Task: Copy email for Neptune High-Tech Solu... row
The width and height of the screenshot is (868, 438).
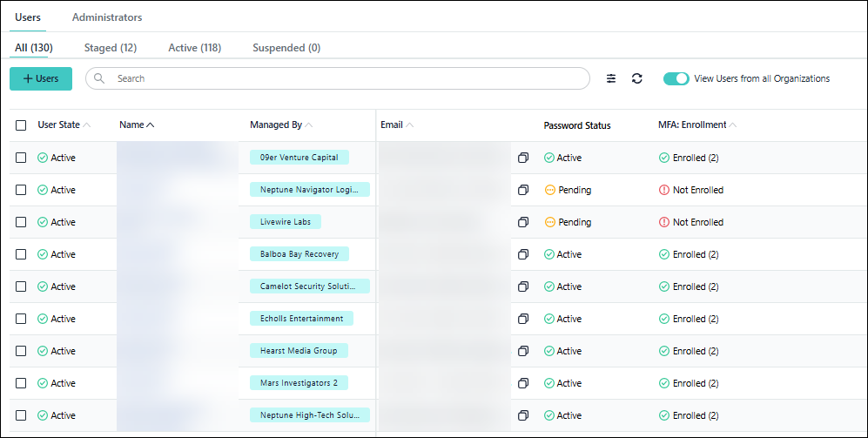Action: point(523,415)
